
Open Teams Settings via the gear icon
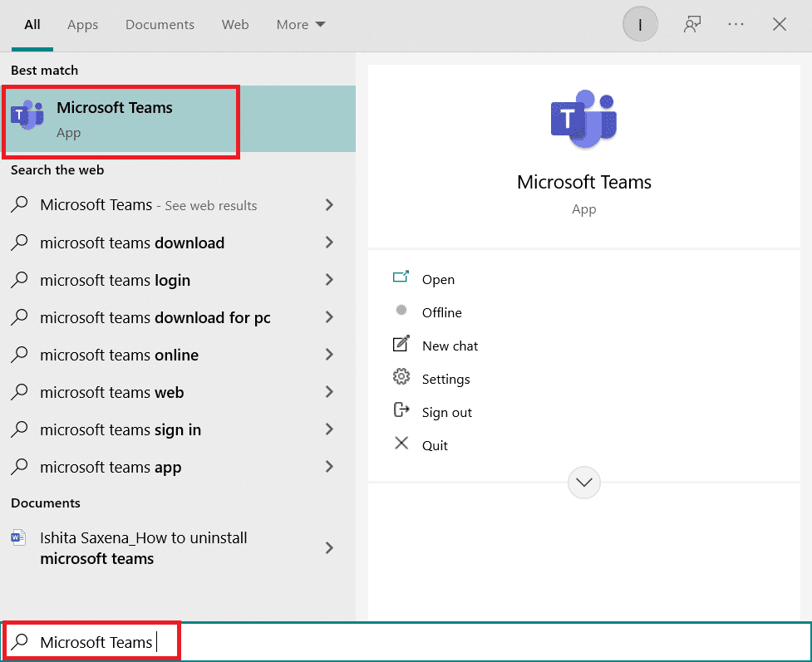point(402,379)
